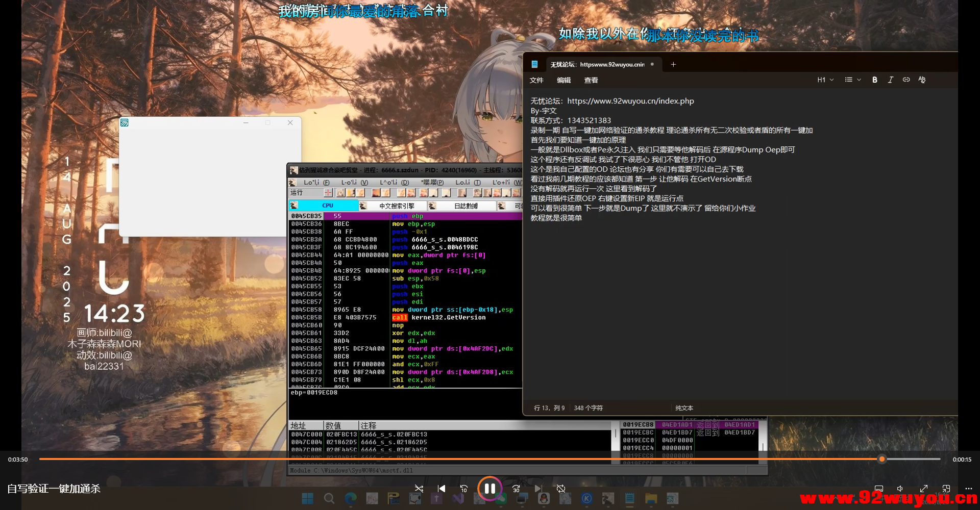Skip back 10 seconds

click(x=463, y=489)
